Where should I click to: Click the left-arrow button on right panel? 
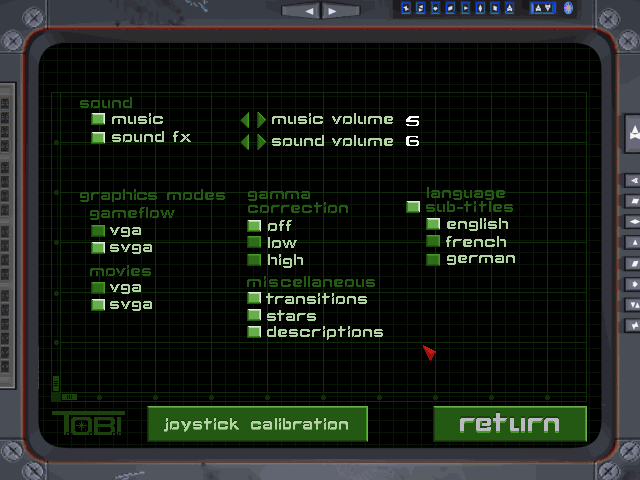click(633, 180)
